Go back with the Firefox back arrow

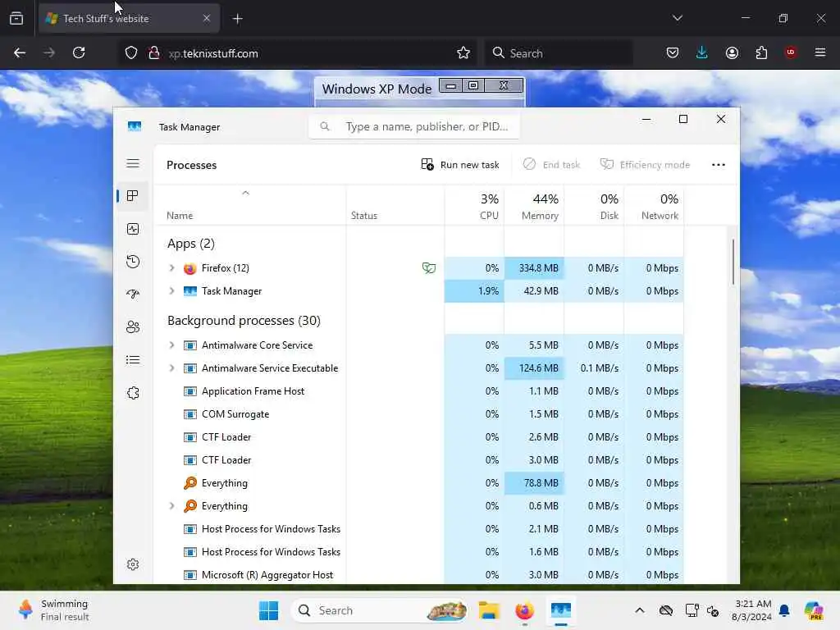click(20, 52)
